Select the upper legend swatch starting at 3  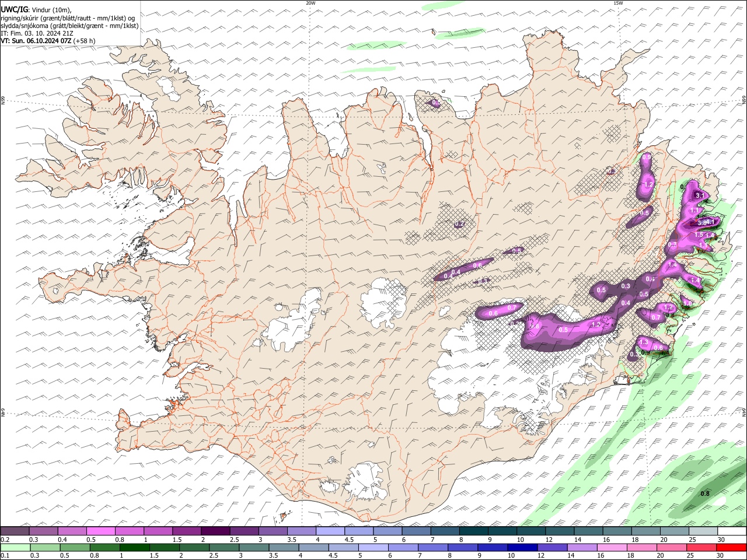coord(273,531)
